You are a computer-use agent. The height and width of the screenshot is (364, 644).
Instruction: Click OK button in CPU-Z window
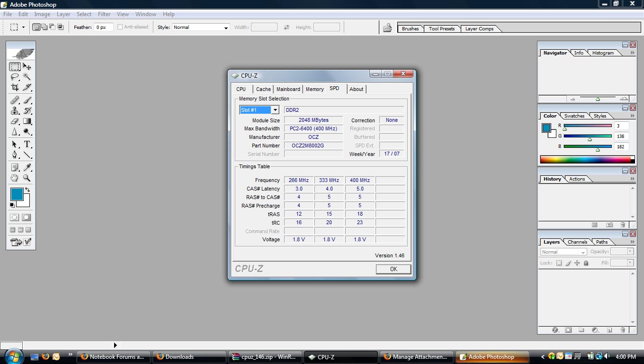tap(394, 269)
